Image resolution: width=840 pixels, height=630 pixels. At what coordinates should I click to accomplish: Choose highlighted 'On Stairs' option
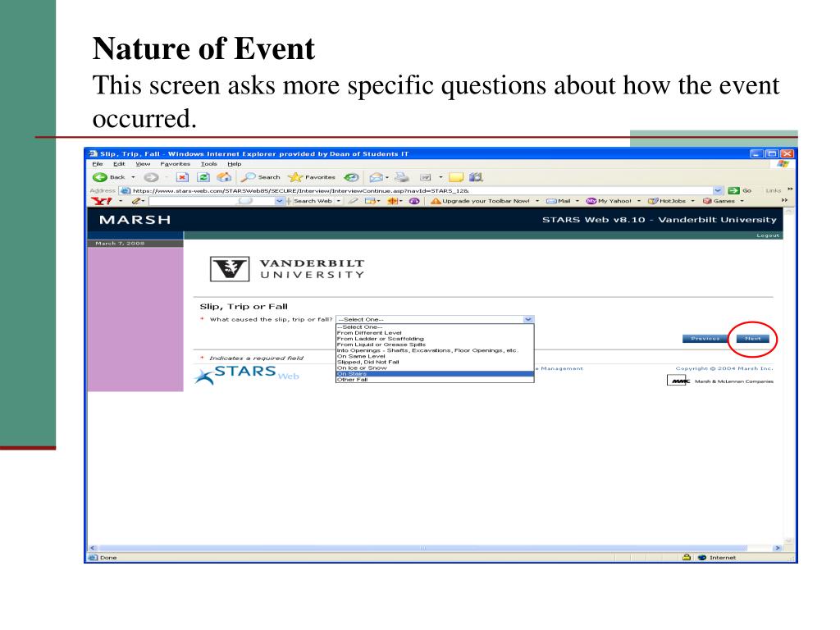click(435, 374)
